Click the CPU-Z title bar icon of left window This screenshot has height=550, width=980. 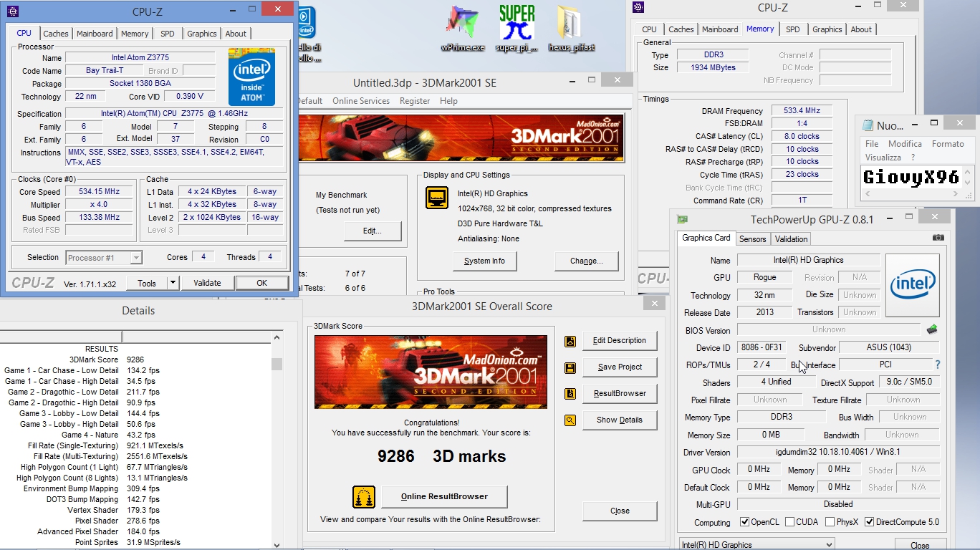[12, 11]
